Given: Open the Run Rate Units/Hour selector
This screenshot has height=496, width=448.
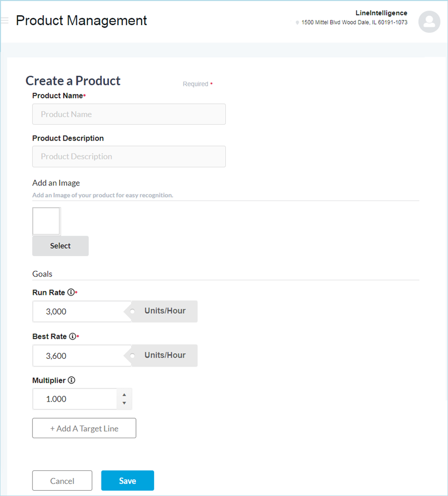Looking at the screenshot, I should coord(164,311).
